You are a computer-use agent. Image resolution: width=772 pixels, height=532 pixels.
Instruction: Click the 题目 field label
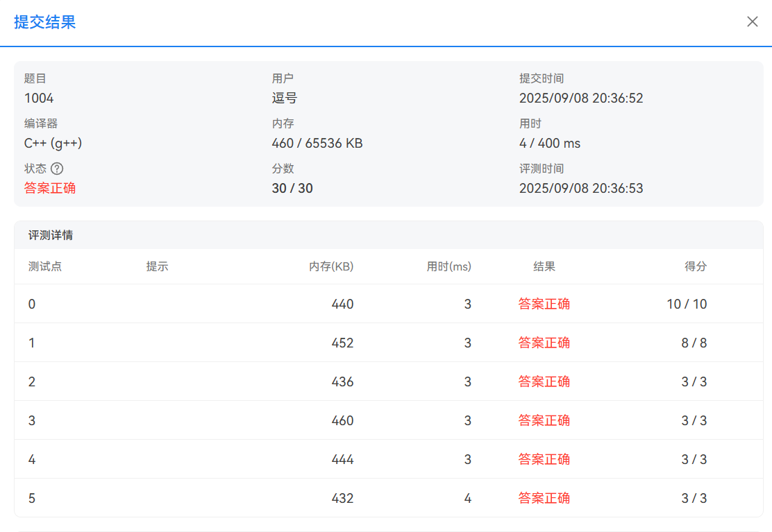(x=35, y=78)
